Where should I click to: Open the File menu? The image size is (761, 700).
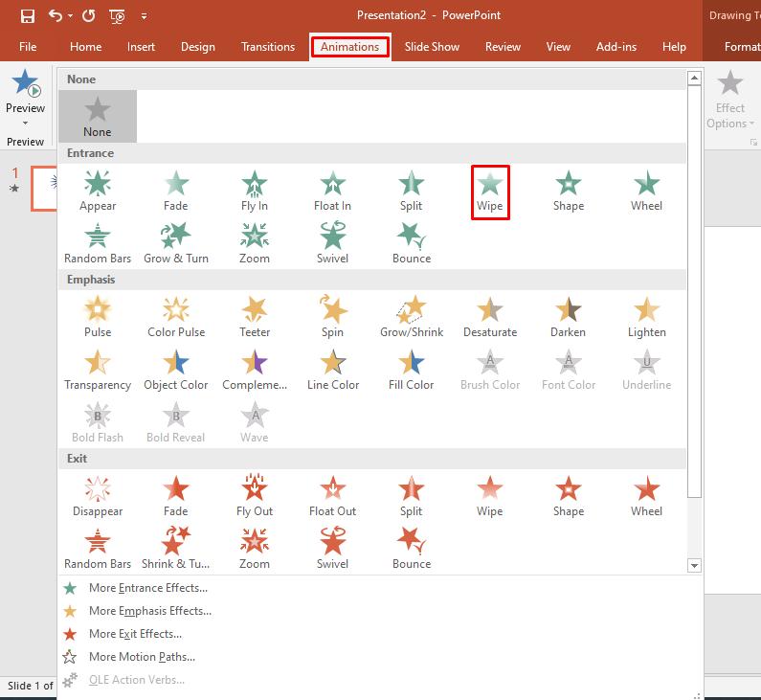pyautogui.click(x=28, y=47)
